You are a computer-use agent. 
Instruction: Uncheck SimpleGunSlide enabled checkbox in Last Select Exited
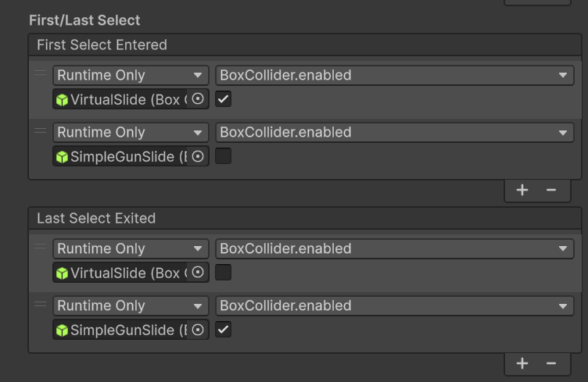coord(224,330)
